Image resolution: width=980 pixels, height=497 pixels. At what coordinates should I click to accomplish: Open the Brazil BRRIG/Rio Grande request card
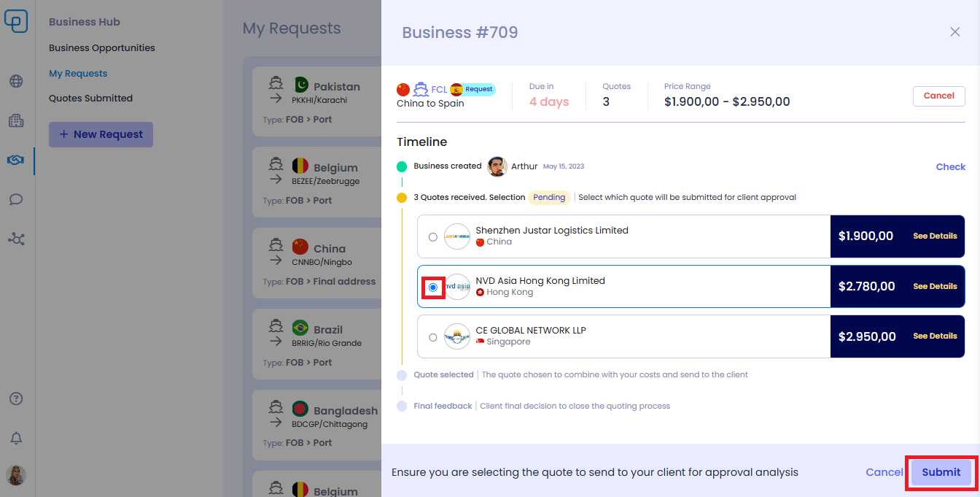[316, 344]
